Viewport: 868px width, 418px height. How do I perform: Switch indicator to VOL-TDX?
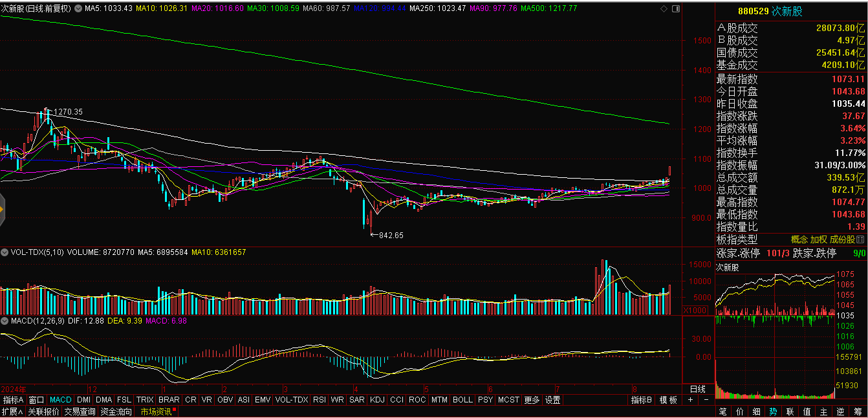pos(292,400)
